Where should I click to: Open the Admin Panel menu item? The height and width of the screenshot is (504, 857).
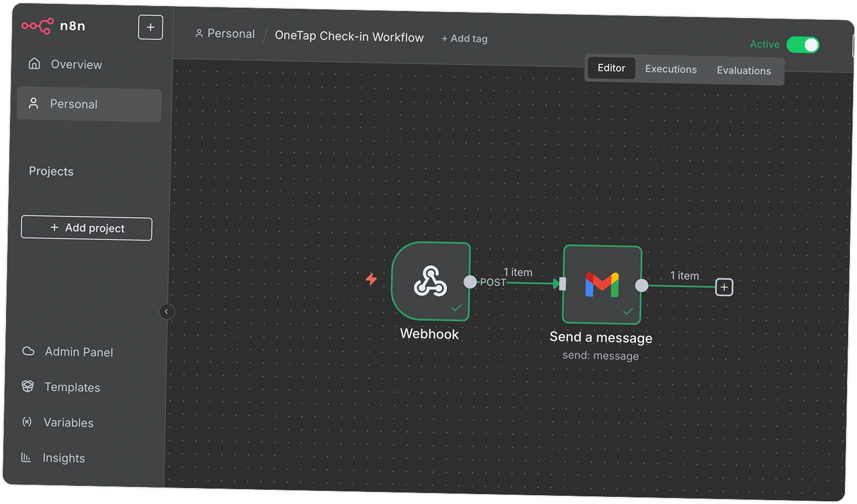coord(79,352)
